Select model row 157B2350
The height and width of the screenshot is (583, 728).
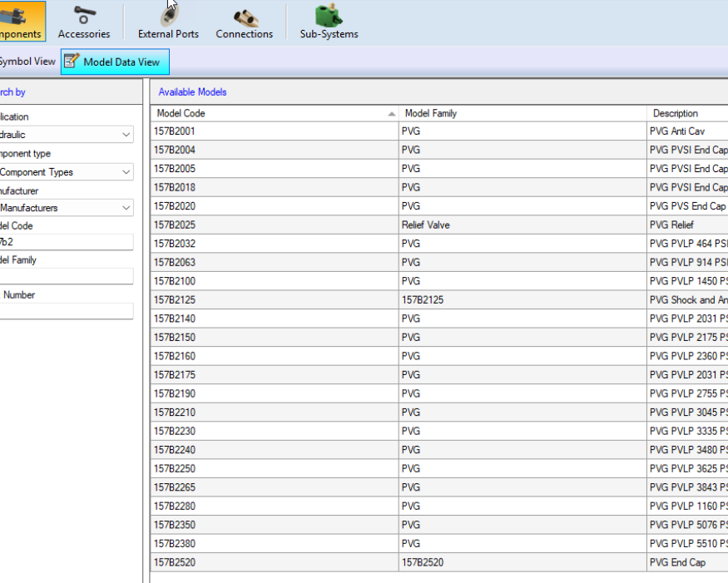tap(439, 525)
